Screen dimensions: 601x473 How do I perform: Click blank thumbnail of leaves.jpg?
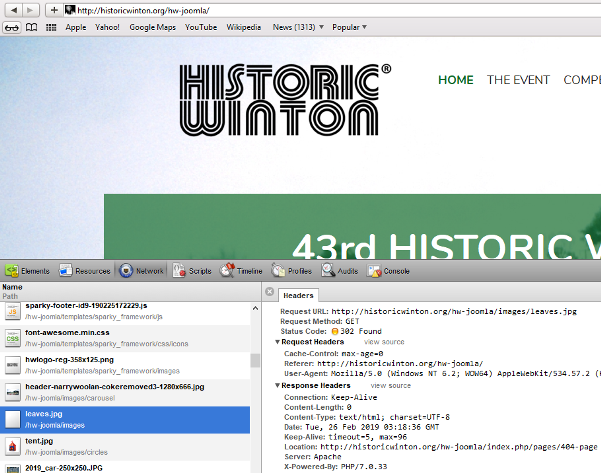pyautogui.click(x=13, y=420)
